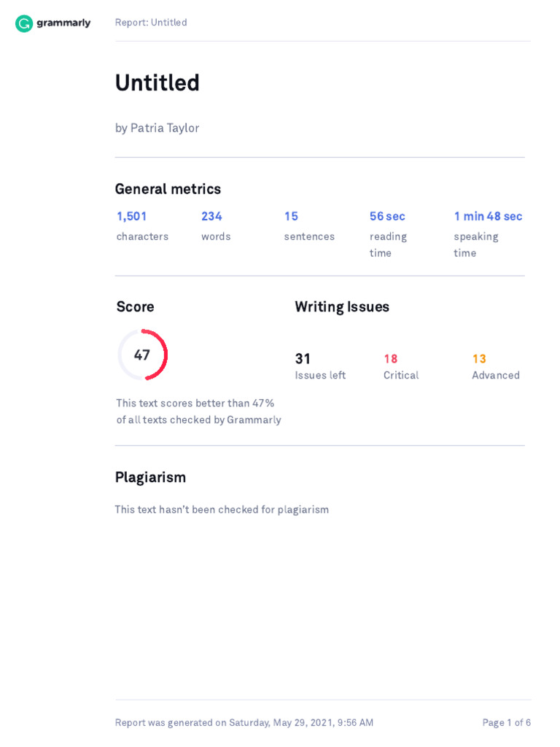Screen dimensions: 560x747
Task: Click the red 18 Critical issues number
Action: 391,359
